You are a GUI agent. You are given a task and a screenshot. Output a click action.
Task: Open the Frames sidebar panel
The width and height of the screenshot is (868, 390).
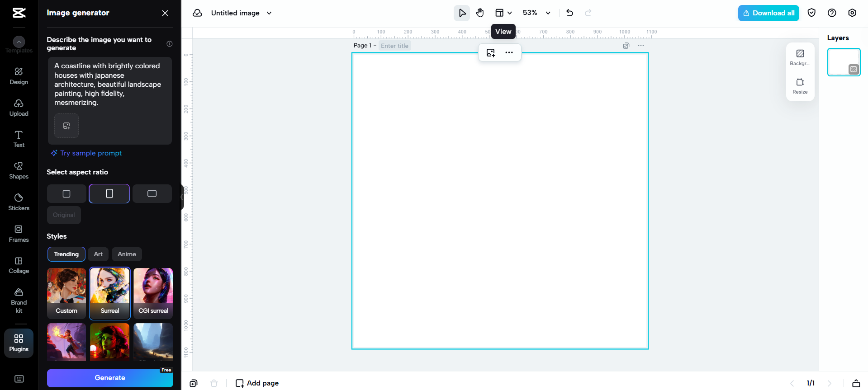[19, 234]
